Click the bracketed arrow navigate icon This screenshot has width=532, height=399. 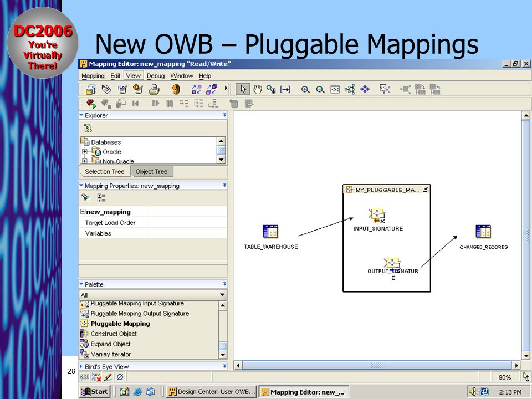click(285, 90)
